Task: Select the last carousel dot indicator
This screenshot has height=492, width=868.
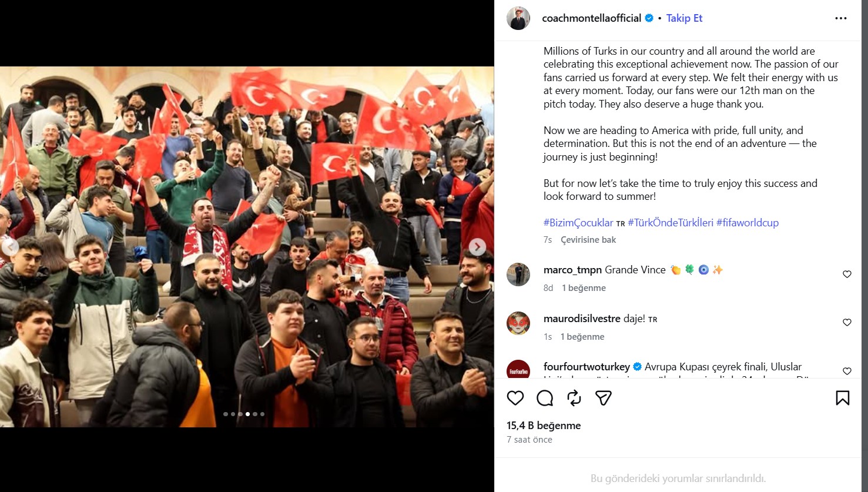Action: tap(262, 414)
